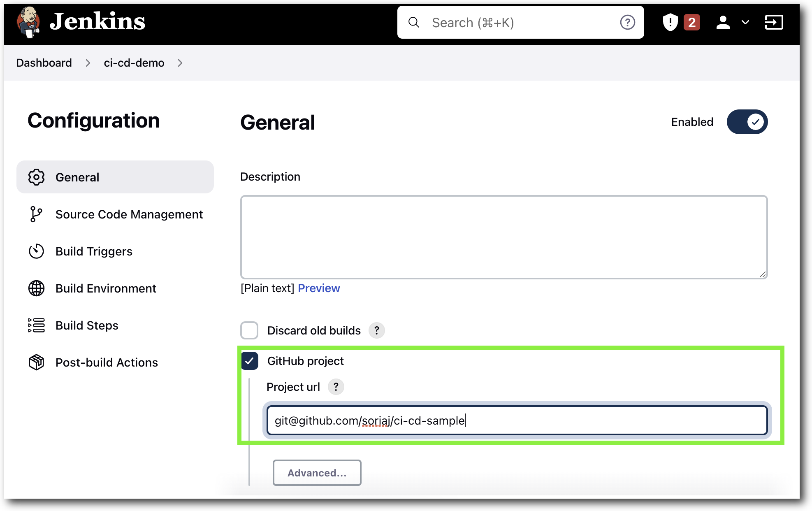Screen dimensions: 812x511
Task: Click the Jenkins logo home icon
Action: (28, 22)
